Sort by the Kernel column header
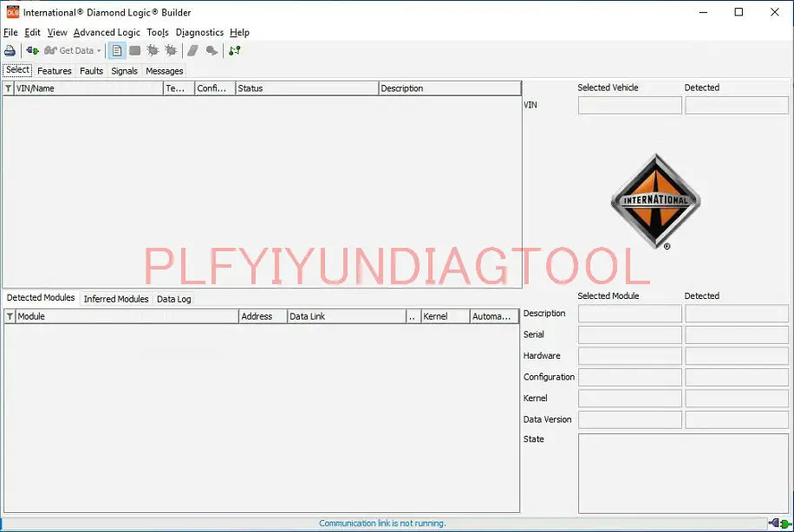Image resolution: width=794 pixels, height=532 pixels. point(446,316)
